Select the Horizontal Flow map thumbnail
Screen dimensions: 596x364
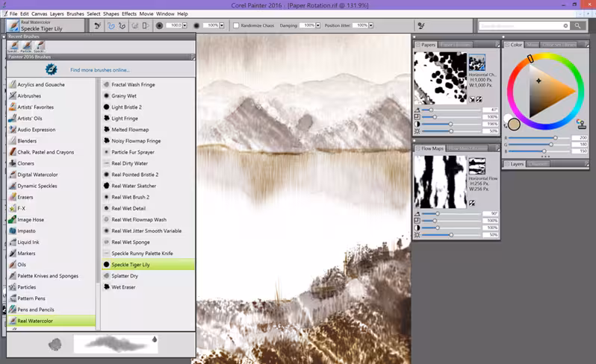coord(477,166)
